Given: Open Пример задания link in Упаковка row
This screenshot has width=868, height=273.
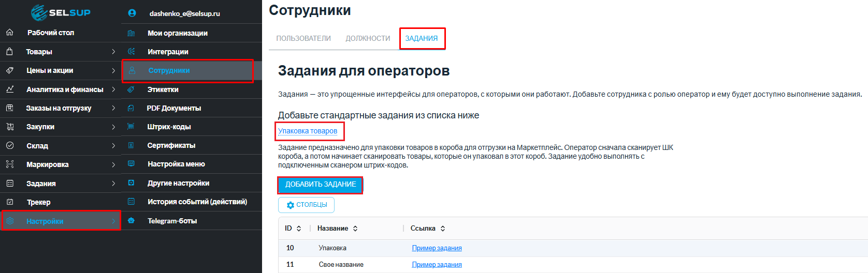Looking at the screenshot, I should pos(437,248).
